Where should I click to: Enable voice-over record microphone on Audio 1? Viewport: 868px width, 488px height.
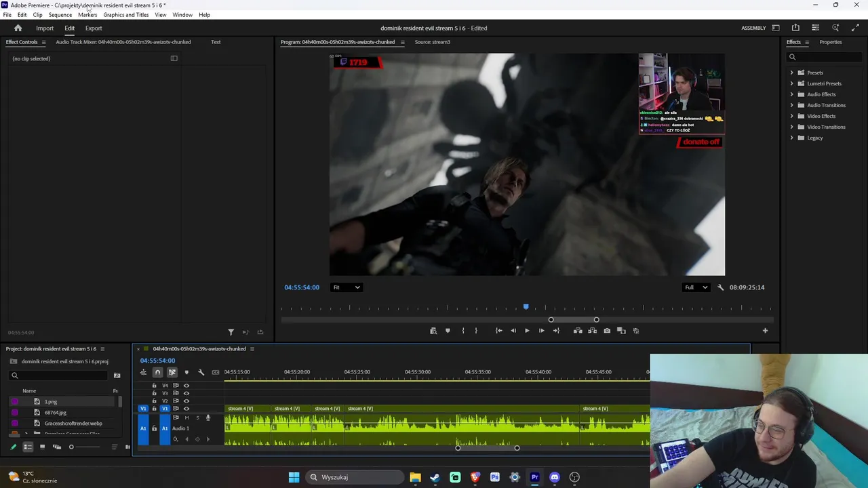pos(208,418)
